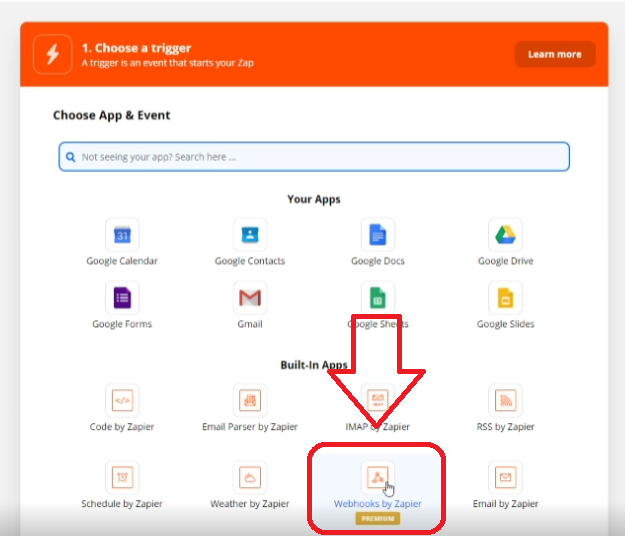Click the Webhooks by Zapier icon

[377, 477]
